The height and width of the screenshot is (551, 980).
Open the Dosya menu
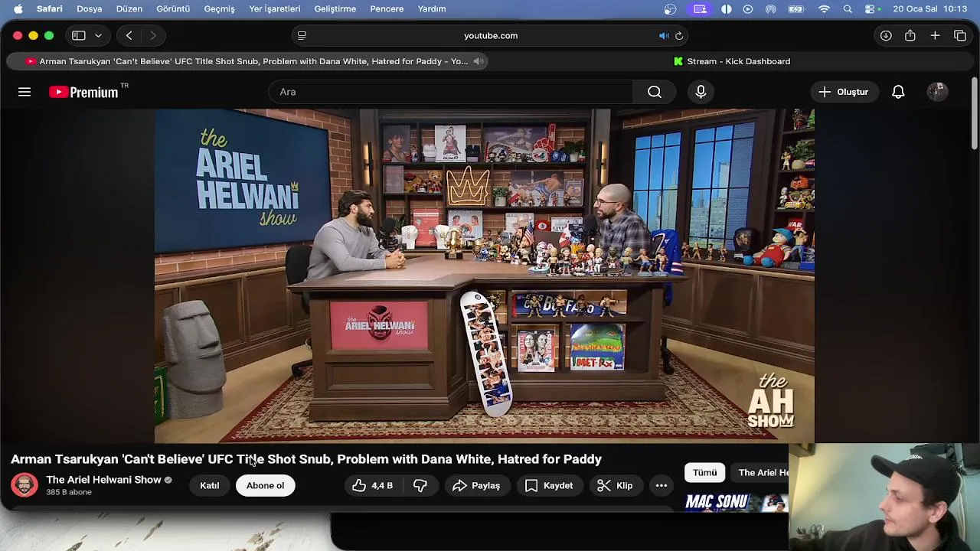(89, 9)
